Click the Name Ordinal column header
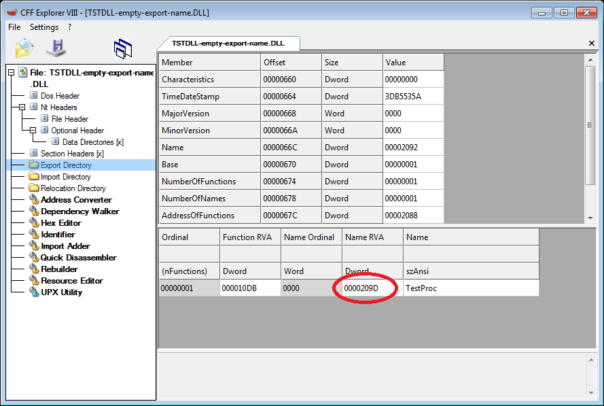604x406 pixels. [x=312, y=237]
